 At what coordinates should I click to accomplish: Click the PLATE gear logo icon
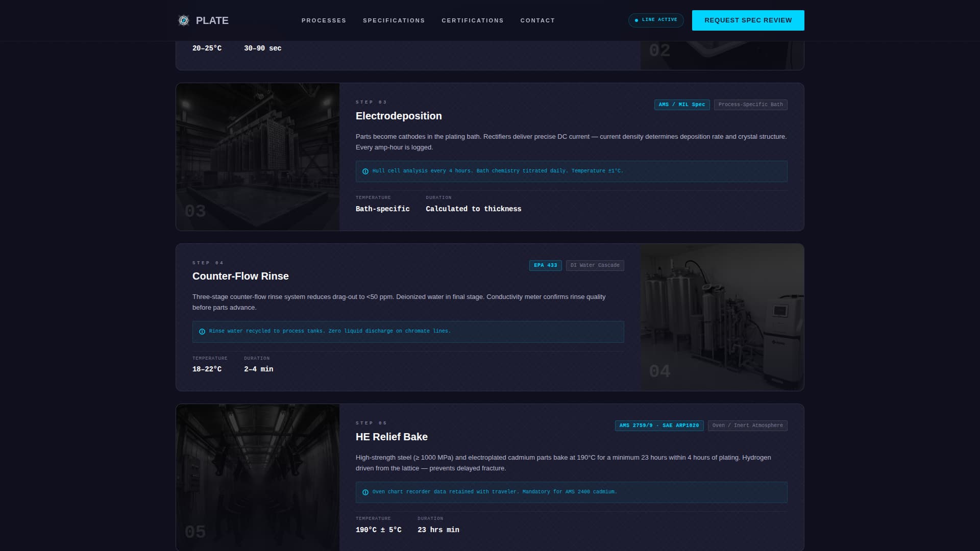tap(183, 20)
